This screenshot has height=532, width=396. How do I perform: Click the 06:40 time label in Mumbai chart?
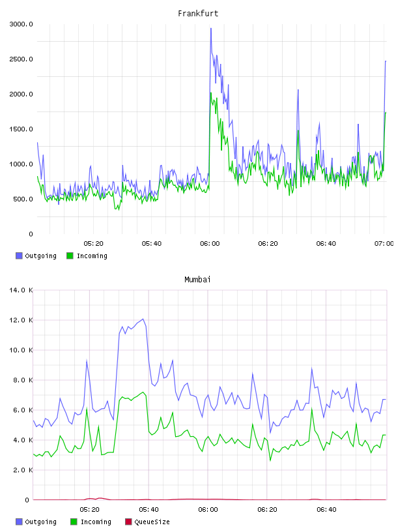(x=326, y=510)
